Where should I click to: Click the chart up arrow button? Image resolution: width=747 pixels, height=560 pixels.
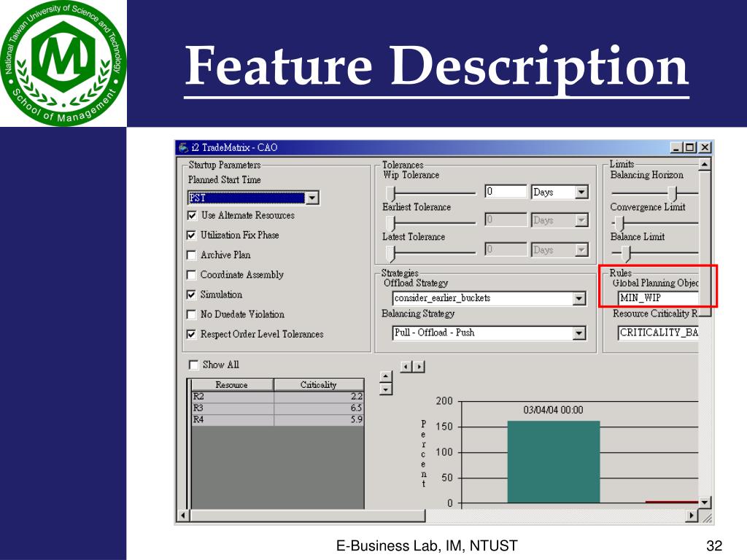coord(386,377)
